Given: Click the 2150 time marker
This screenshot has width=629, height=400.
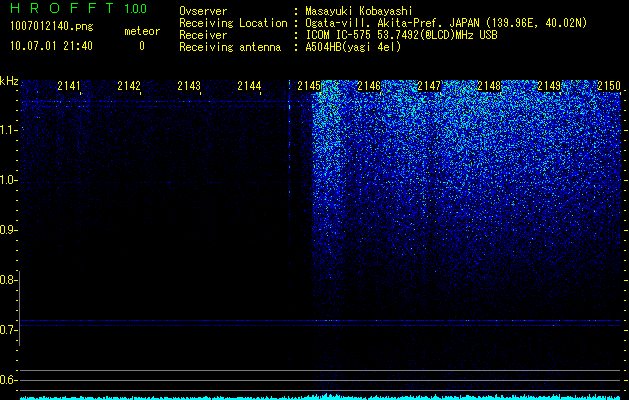Looking at the screenshot, I should pyautogui.click(x=609, y=86).
